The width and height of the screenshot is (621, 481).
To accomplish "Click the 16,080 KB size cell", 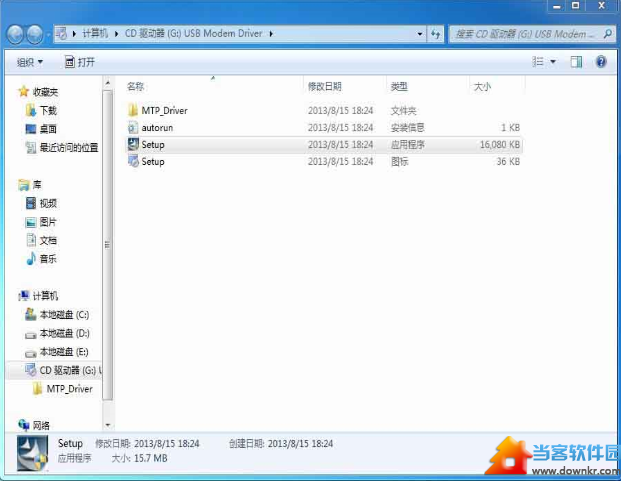I will click(500, 144).
